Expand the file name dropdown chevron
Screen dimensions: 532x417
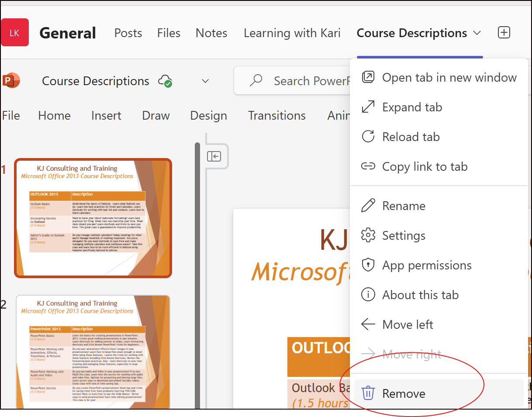(205, 81)
